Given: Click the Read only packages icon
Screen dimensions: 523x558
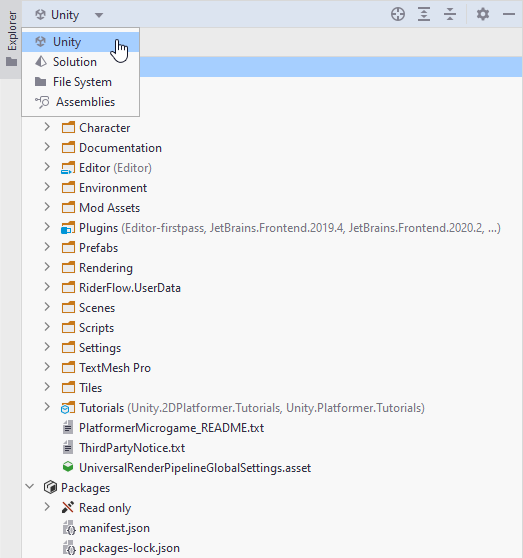Looking at the screenshot, I should coord(68,508).
